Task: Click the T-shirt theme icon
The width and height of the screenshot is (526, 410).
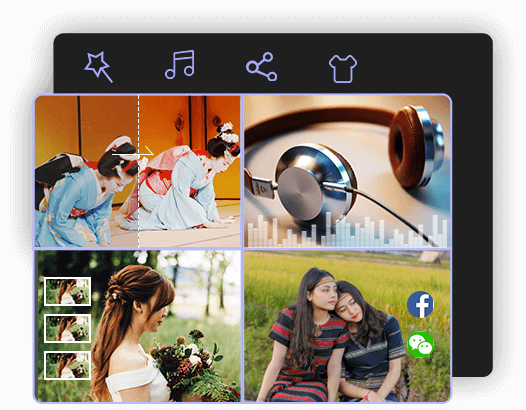Action: click(x=343, y=68)
